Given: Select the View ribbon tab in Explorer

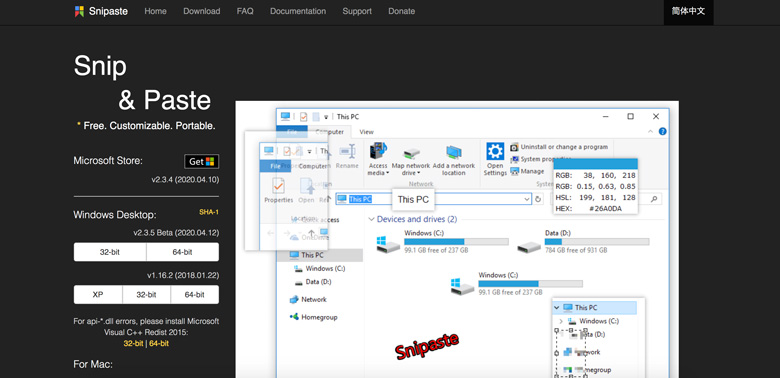Looking at the screenshot, I should click(367, 132).
